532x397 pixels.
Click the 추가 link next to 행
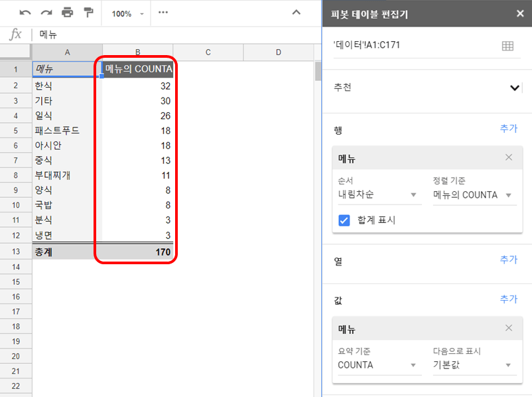[x=509, y=128]
